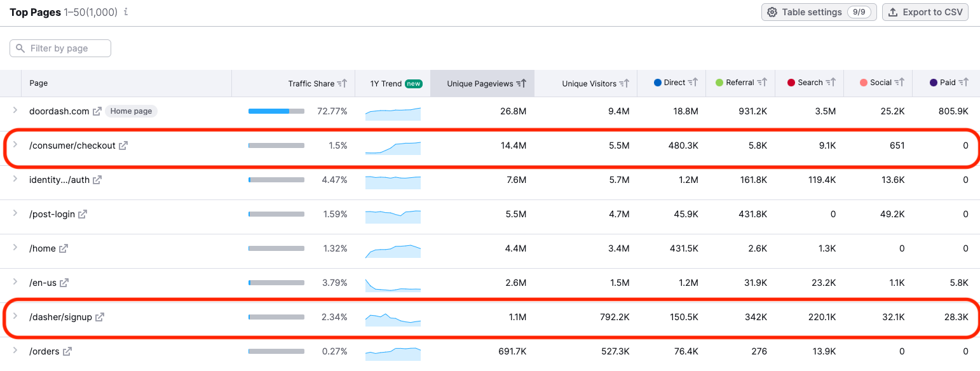Click the Filter by page field
This screenshot has width=980, height=371.
(60, 48)
